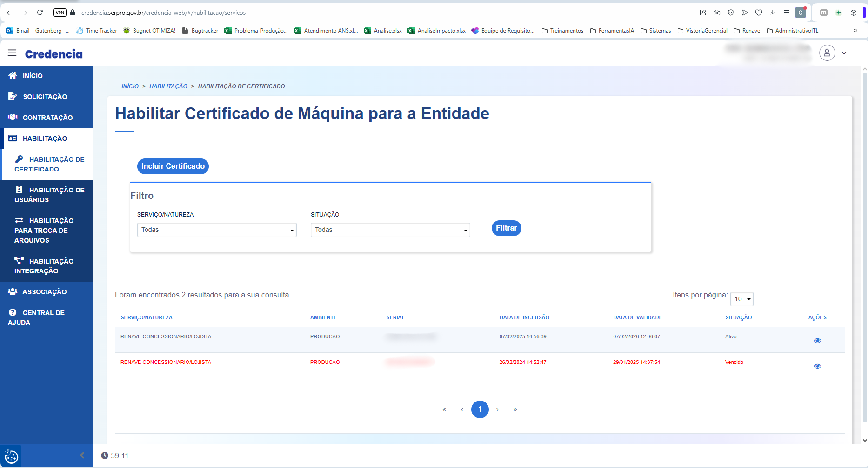Open the browser snapshot camera icon
The image size is (868, 468).
tap(717, 13)
